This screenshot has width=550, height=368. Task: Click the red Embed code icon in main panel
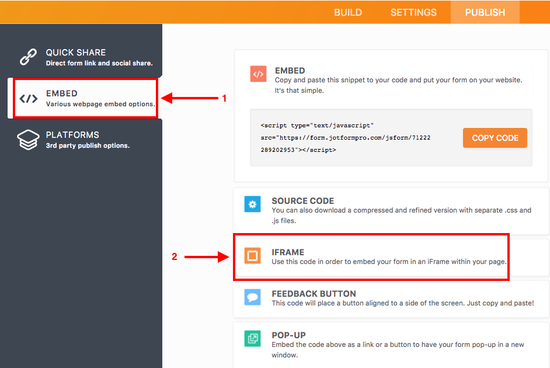pyautogui.click(x=258, y=74)
